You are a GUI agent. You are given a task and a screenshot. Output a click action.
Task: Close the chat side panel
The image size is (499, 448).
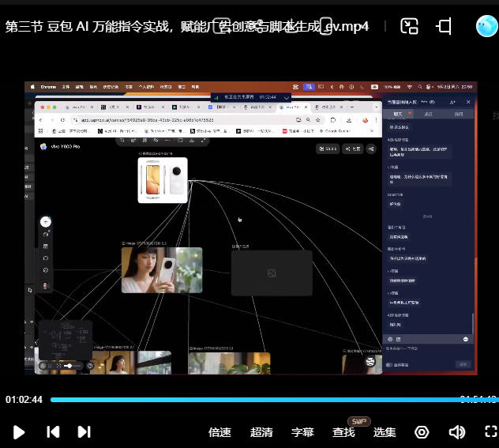pos(468,102)
